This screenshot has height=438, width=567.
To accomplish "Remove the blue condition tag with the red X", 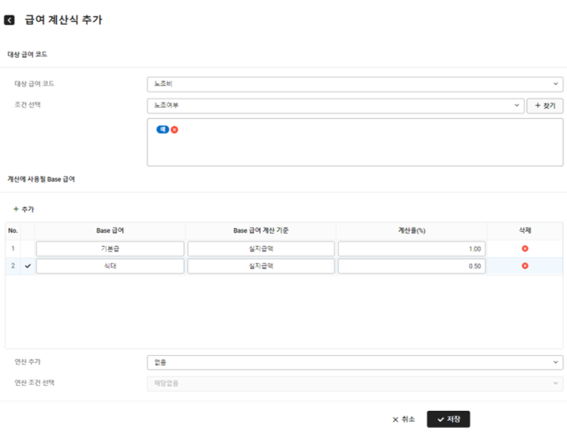I will pos(174,129).
